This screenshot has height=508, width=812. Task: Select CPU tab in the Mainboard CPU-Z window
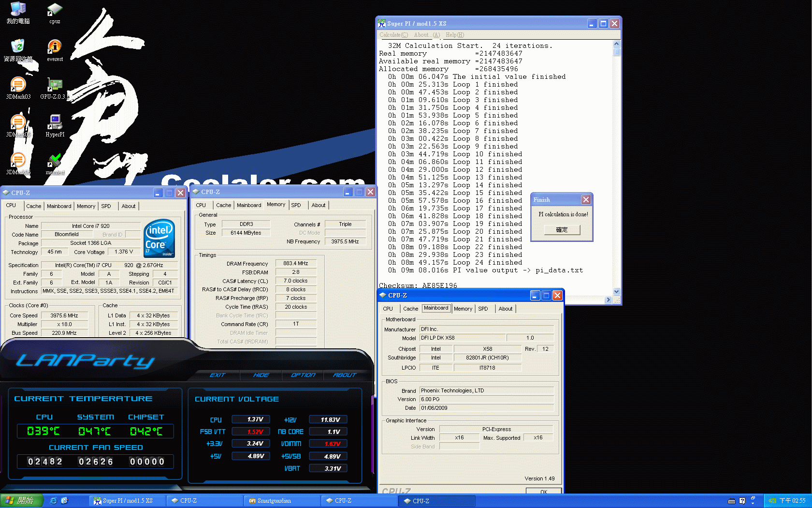(x=388, y=309)
